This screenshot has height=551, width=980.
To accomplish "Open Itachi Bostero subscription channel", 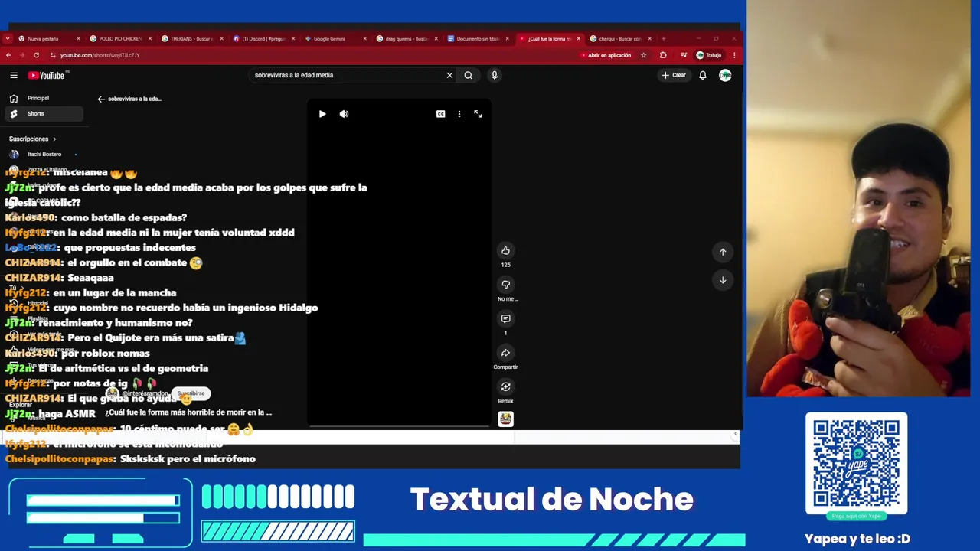I will coord(43,154).
